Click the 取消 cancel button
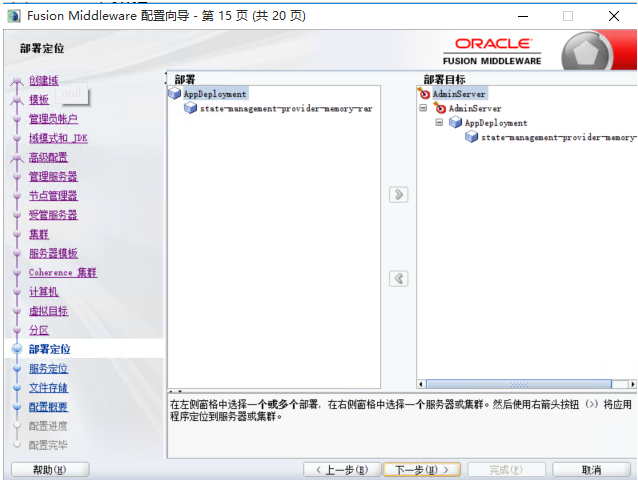 [x=592, y=470]
